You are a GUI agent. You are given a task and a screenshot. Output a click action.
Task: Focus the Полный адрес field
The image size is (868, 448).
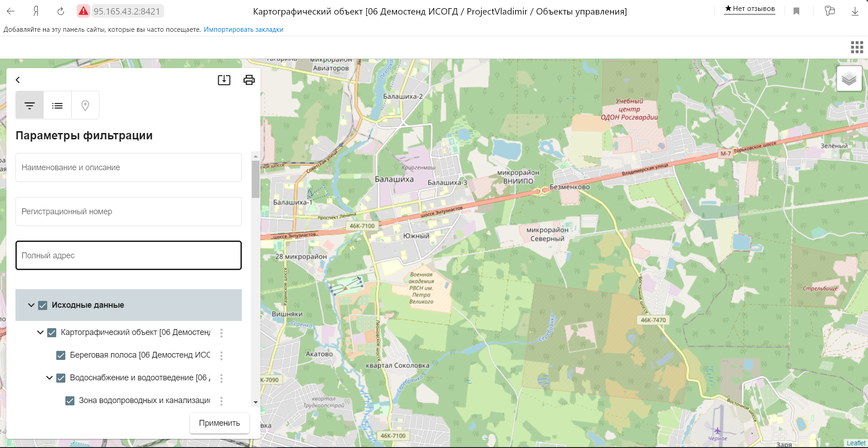tap(128, 256)
